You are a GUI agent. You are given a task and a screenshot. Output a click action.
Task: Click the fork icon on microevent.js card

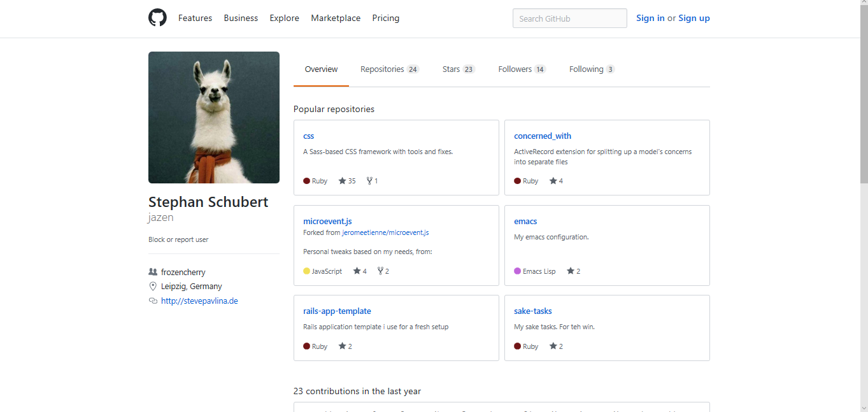[380, 271]
